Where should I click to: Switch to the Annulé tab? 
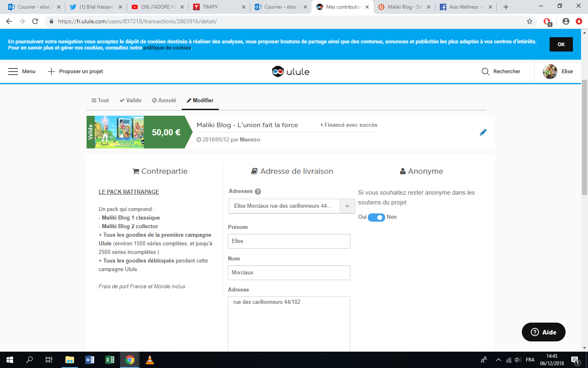pos(164,101)
